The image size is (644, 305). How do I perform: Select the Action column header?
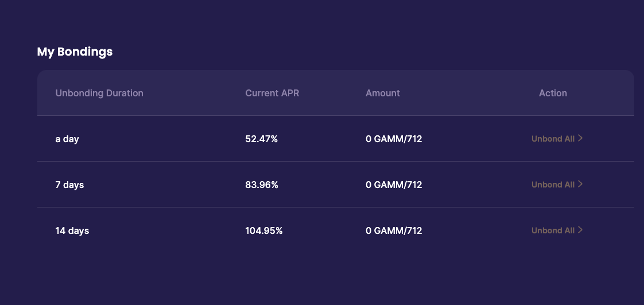[553, 93]
